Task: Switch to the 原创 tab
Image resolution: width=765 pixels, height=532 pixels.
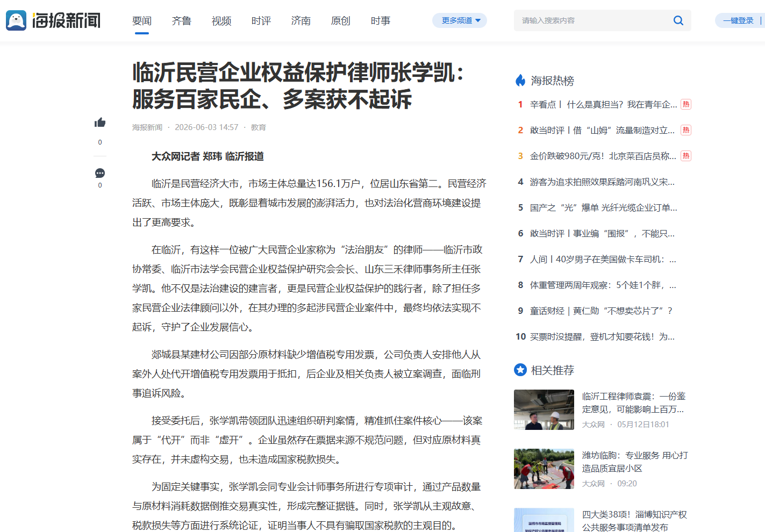Action: pyautogui.click(x=341, y=21)
